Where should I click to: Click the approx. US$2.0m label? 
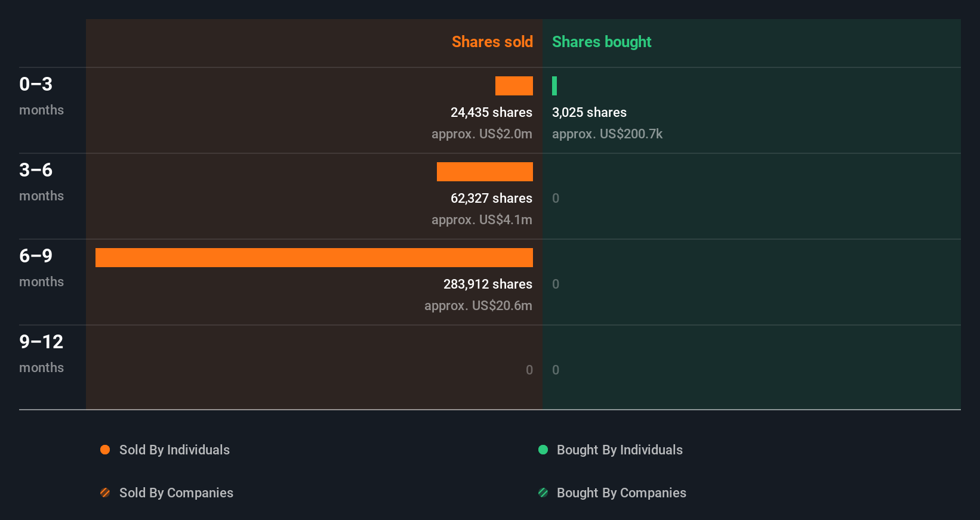click(482, 134)
